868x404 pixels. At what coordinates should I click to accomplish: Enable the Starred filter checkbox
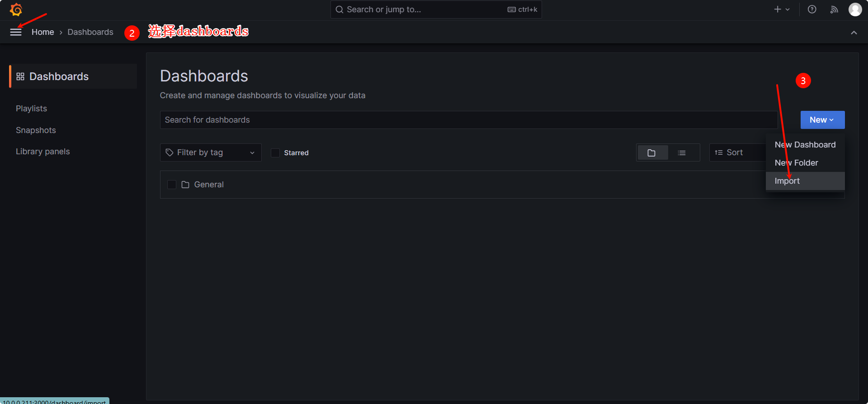275,153
